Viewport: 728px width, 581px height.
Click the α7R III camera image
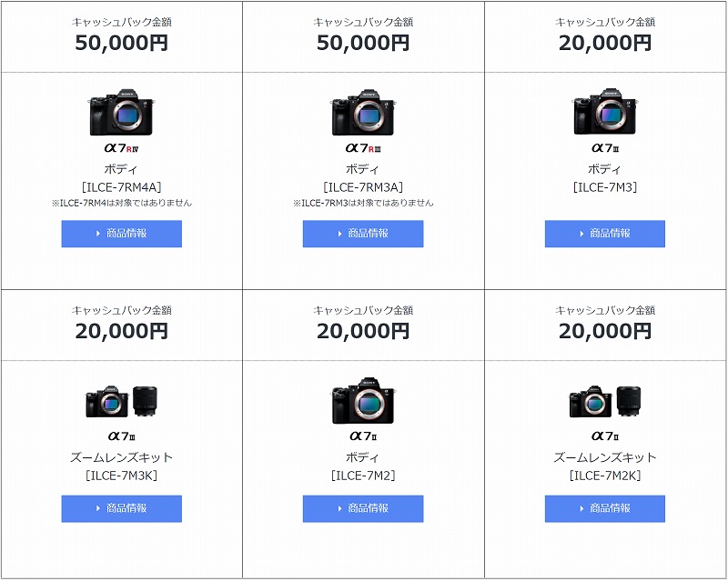[363, 113]
